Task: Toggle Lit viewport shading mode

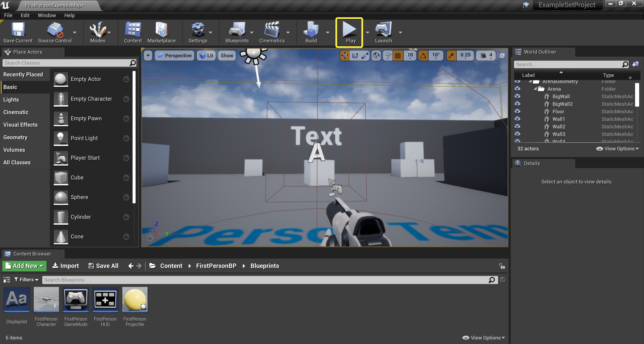Action: [206, 55]
